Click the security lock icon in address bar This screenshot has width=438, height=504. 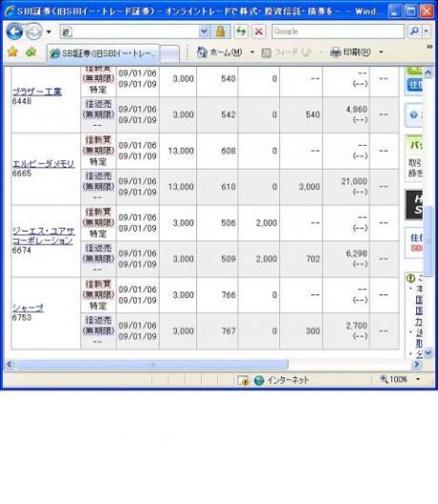pyautogui.click(x=221, y=31)
